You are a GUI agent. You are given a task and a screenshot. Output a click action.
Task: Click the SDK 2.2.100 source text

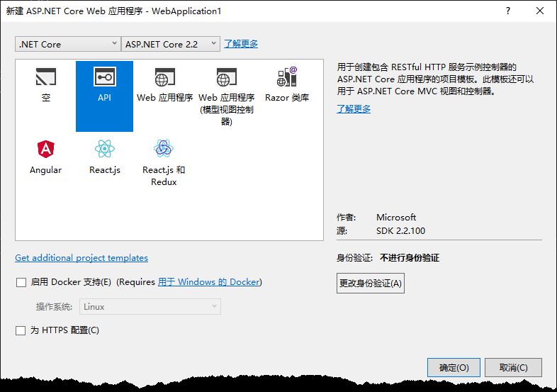tap(400, 230)
